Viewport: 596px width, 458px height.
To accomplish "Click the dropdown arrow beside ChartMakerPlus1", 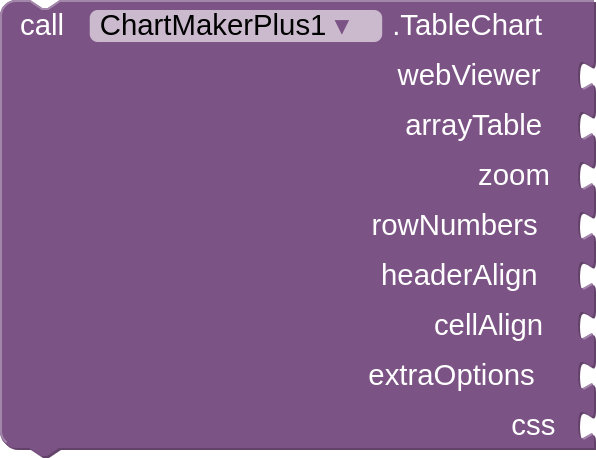I will [x=342, y=27].
